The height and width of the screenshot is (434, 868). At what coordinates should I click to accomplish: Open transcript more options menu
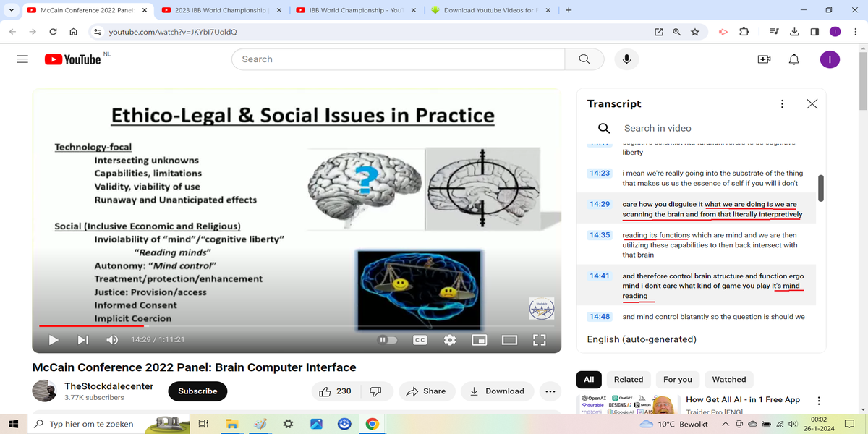(x=782, y=104)
